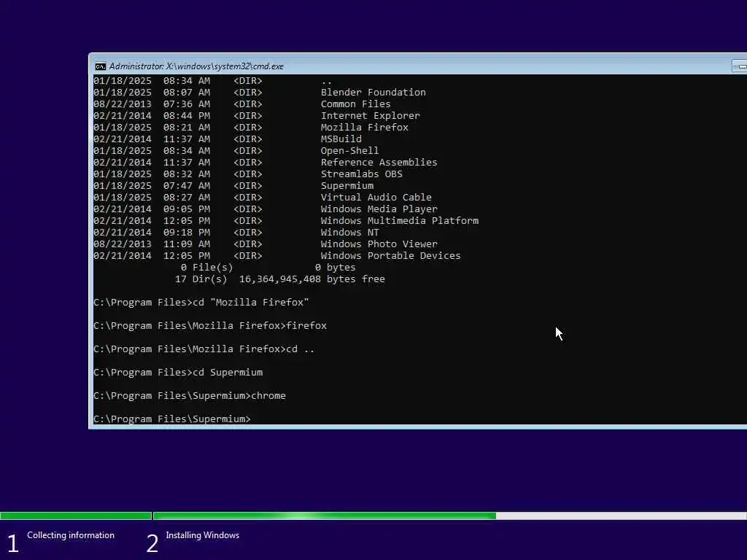
Task: Click the 16,364,945,408 bytes free text
Action: pos(311,279)
